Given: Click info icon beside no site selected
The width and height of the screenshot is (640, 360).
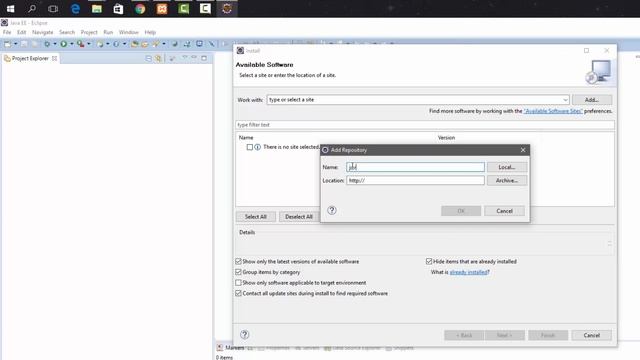Looking at the screenshot, I should click(x=258, y=147).
